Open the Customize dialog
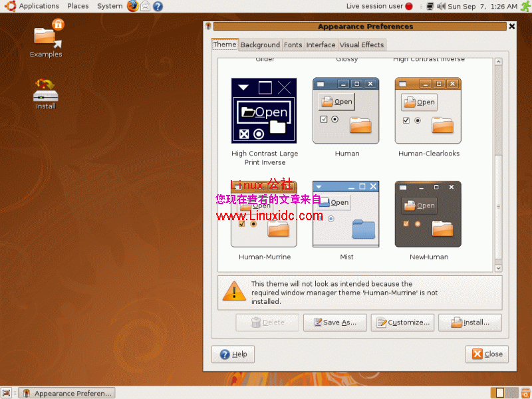532x399 pixels. coord(402,323)
